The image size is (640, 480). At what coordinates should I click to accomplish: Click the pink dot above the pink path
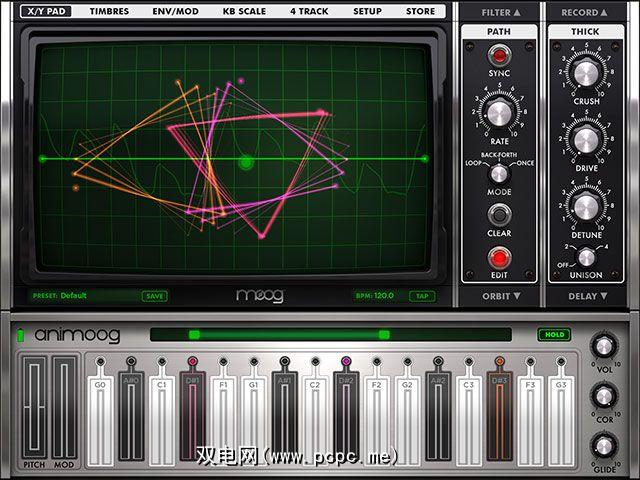241,81
